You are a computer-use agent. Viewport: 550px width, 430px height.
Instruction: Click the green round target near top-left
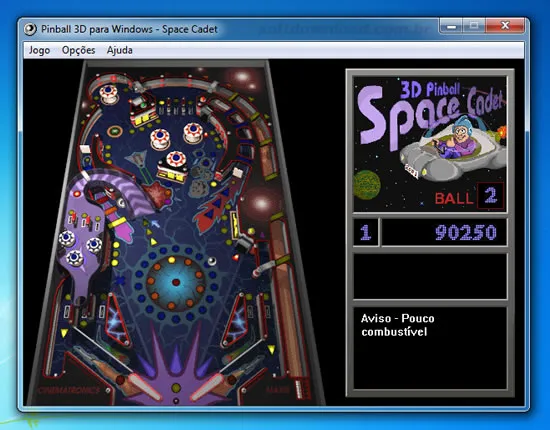tap(114, 132)
